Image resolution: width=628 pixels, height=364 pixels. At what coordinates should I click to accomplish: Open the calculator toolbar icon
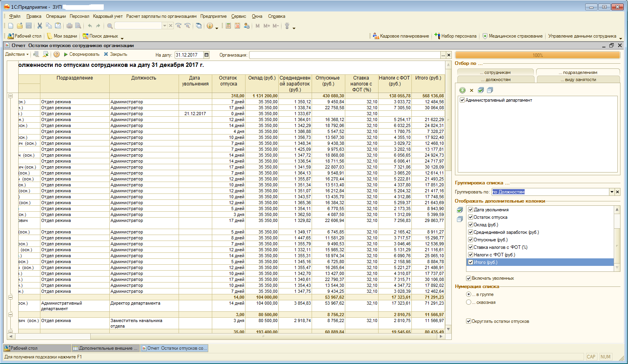tap(228, 26)
